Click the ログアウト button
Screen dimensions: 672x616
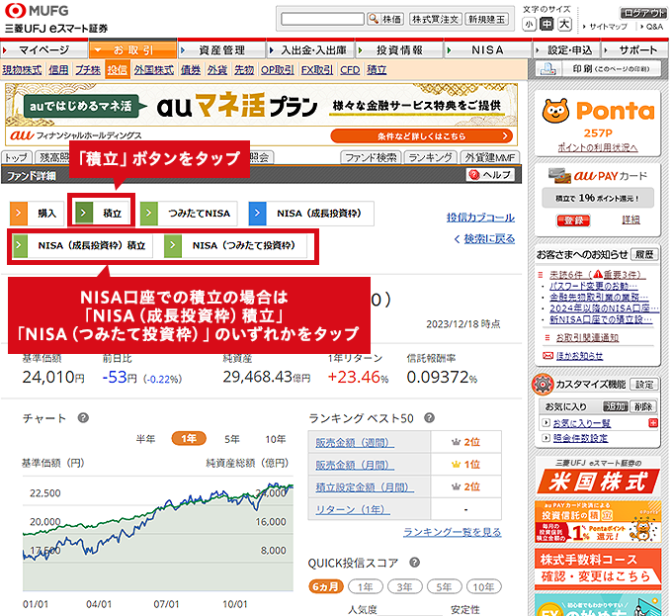pos(643,13)
